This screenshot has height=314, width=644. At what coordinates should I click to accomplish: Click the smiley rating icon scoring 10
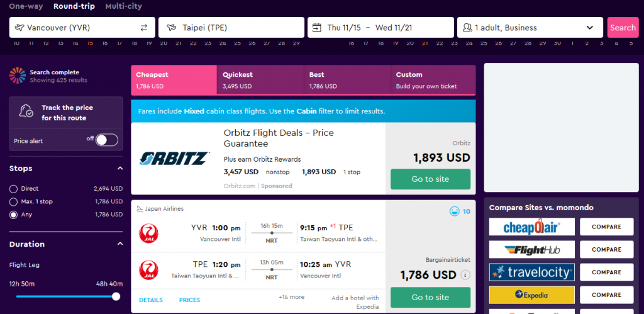coord(454,211)
